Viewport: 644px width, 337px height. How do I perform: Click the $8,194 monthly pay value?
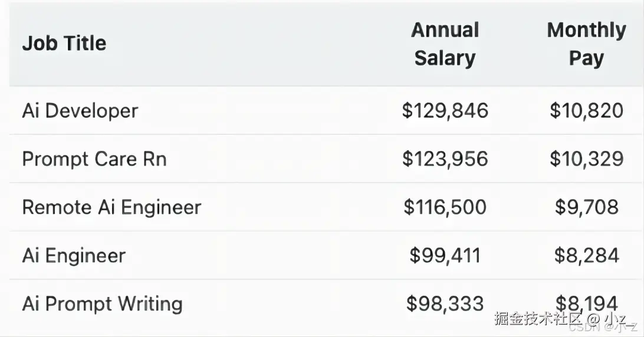click(x=586, y=303)
